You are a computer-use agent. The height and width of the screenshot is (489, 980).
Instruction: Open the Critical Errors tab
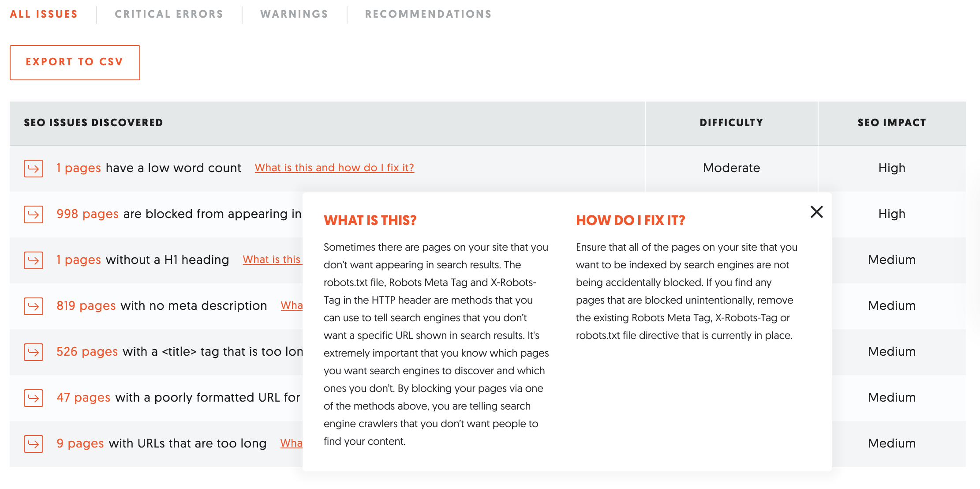click(x=169, y=14)
